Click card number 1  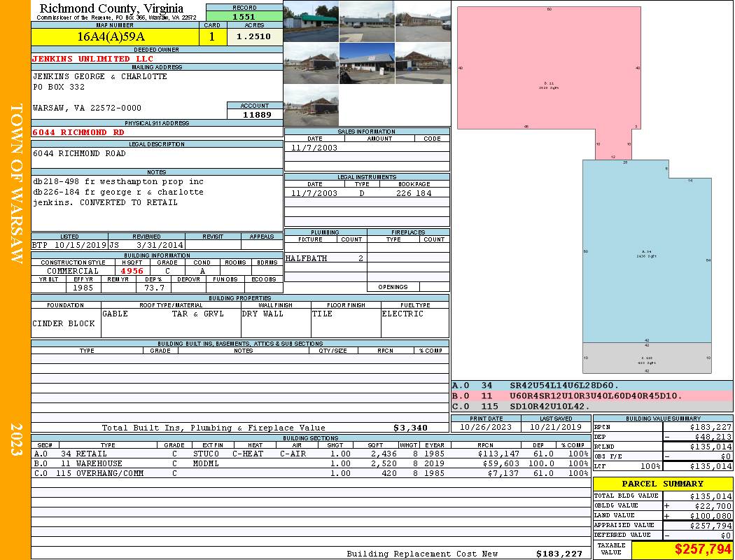click(x=212, y=36)
